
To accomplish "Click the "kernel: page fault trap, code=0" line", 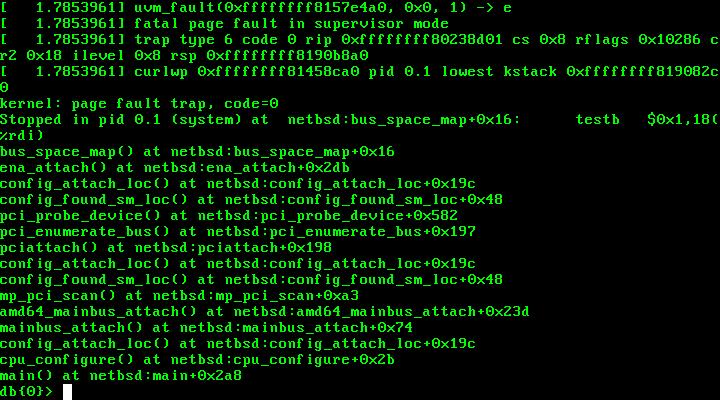I will pyautogui.click(x=139, y=103).
